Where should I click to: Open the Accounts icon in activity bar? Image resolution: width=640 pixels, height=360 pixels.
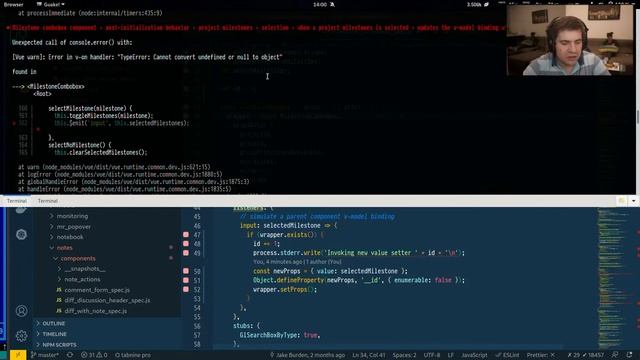[x=21, y=311]
